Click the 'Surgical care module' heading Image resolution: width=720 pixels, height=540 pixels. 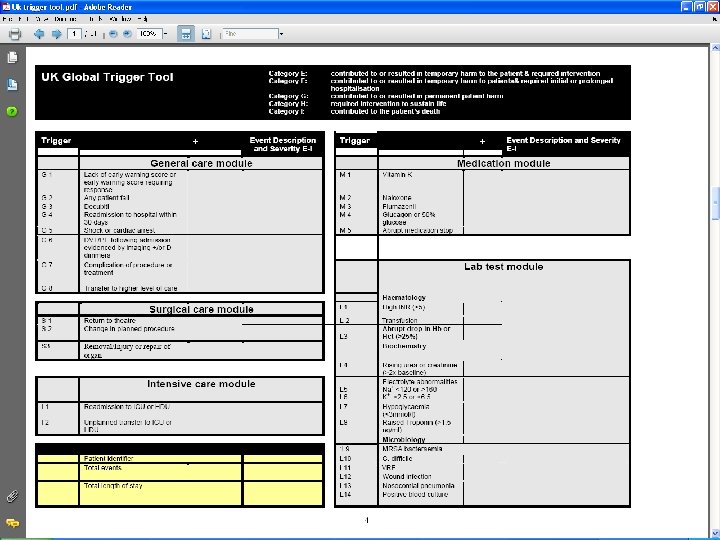tap(201, 309)
